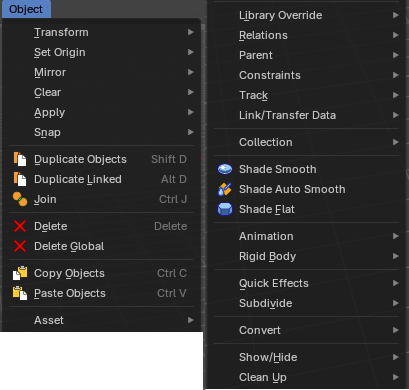The image size is (409, 390).
Task: Open the Subdivide submenu
Action: coord(306,303)
